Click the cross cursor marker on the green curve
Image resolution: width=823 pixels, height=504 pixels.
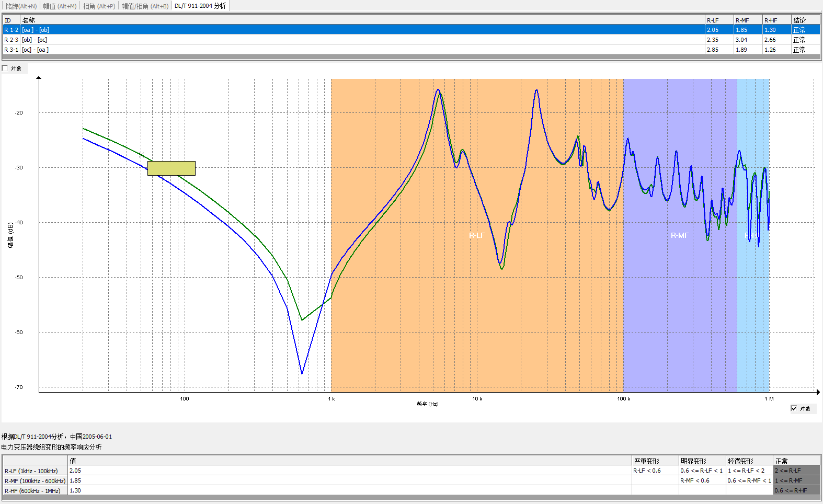click(141, 155)
